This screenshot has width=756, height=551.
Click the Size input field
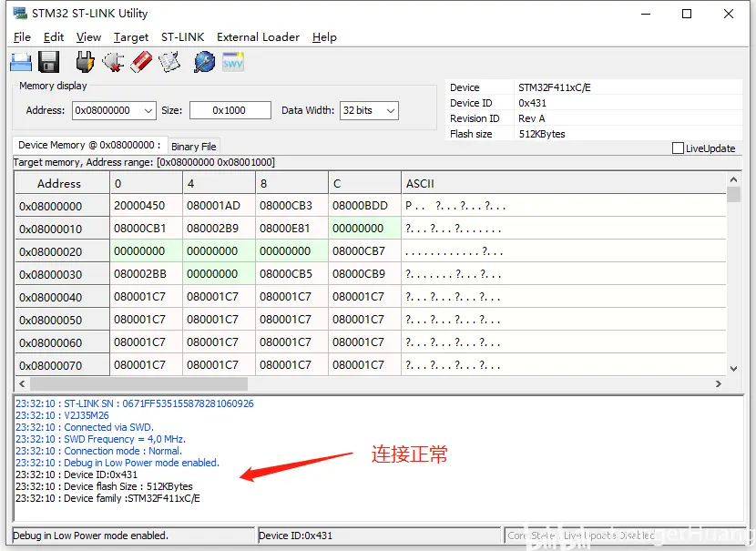(x=230, y=110)
